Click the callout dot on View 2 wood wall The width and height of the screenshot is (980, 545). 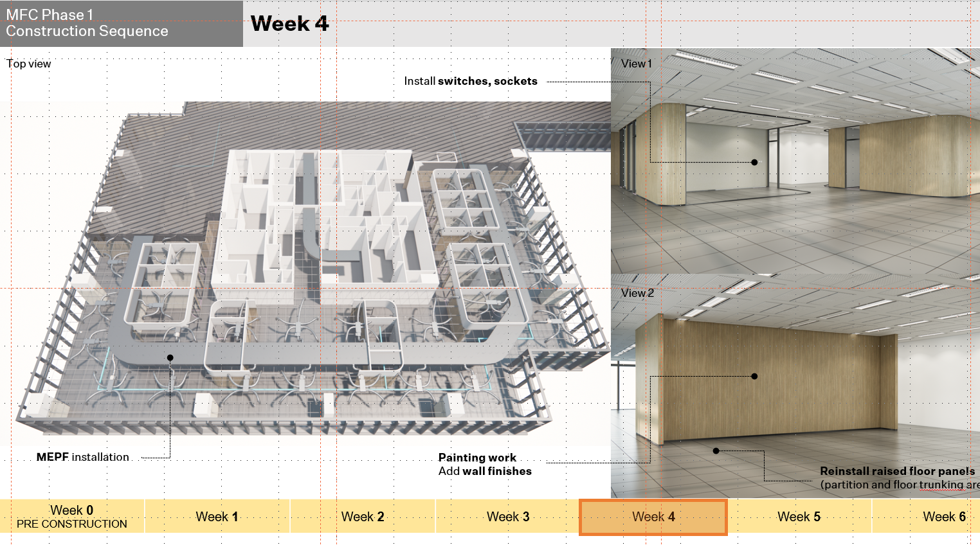coord(754,376)
